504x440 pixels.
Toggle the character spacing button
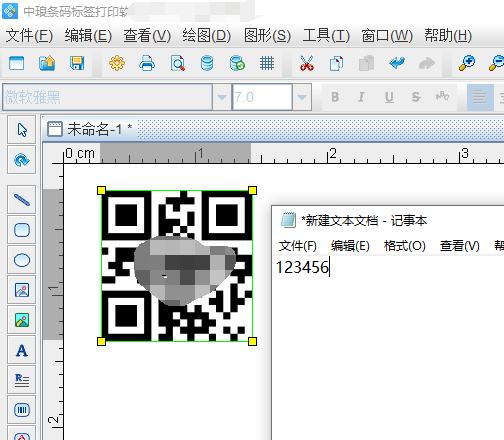442,97
